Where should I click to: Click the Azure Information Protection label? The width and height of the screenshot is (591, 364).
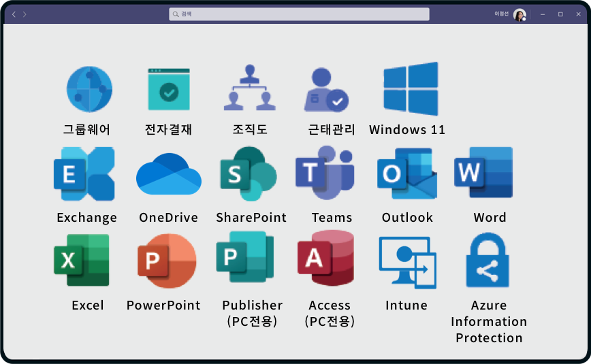[x=489, y=321]
